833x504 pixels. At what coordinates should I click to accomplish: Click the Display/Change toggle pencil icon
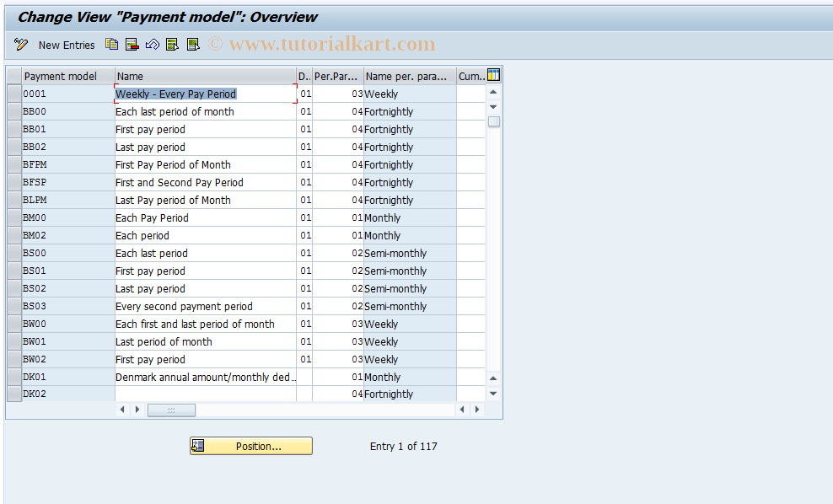click(x=21, y=45)
